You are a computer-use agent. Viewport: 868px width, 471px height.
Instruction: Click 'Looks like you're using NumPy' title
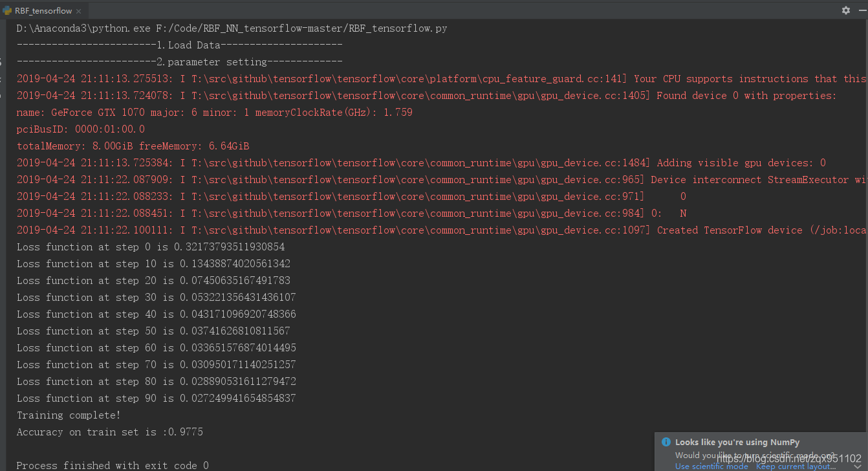737,443
